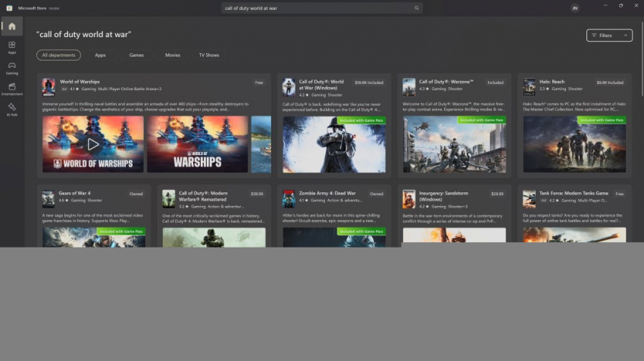Click Included with Game Pass badge on Warzone
The width and height of the screenshot is (644, 361).
click(481, 120)
